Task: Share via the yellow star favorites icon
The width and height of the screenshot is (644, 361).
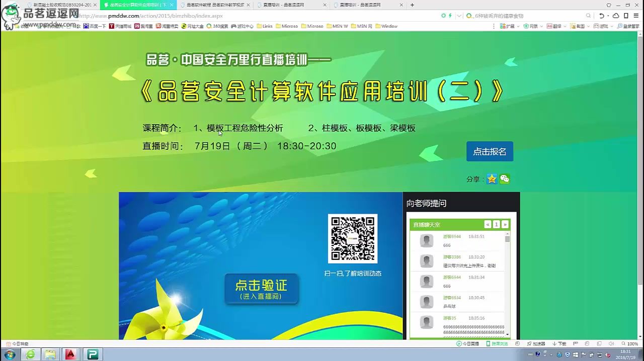Action: point(492,179)
